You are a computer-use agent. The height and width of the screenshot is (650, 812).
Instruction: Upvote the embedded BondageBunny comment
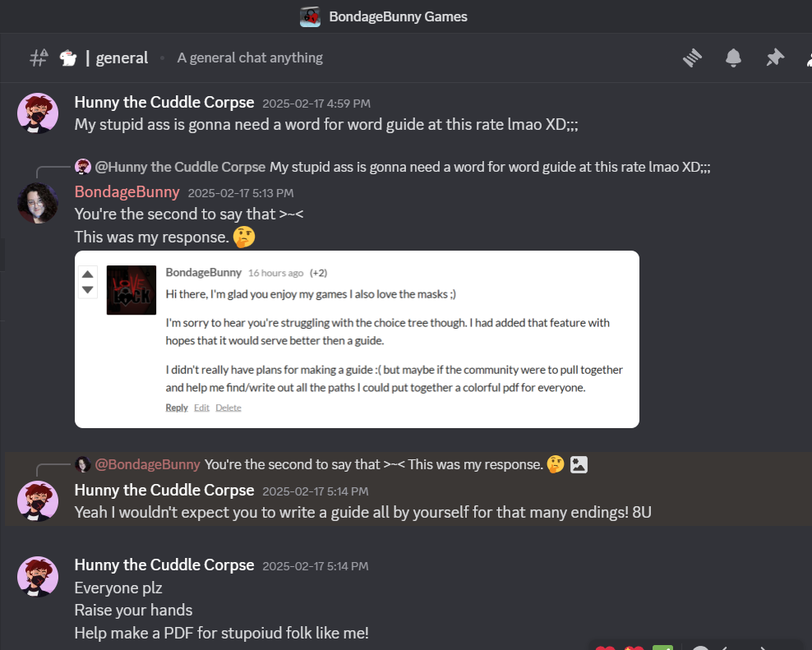tap(87, 274)
